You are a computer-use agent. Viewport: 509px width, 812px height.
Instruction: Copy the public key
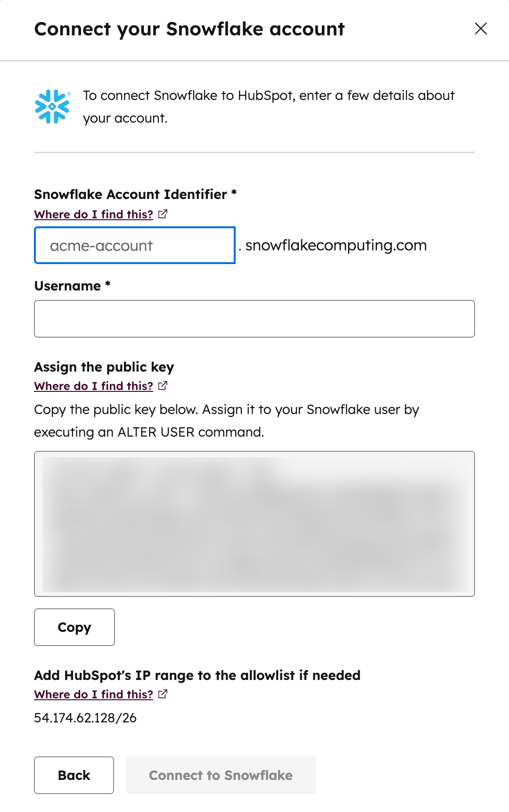coord(74,627)
